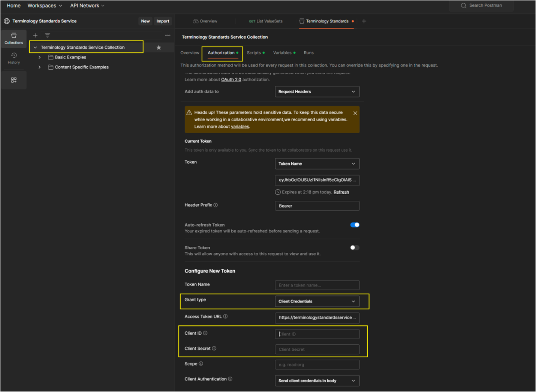Click the info icon next to Access Token URL

pos(226,317)
